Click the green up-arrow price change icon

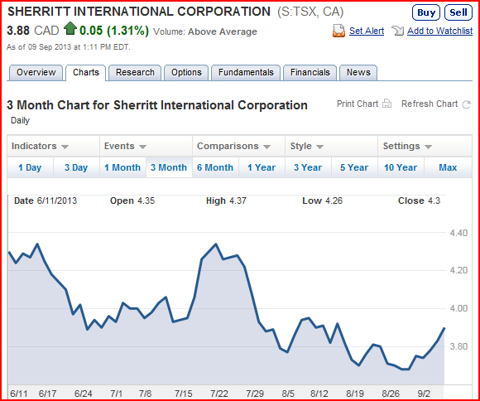[70, 29]
